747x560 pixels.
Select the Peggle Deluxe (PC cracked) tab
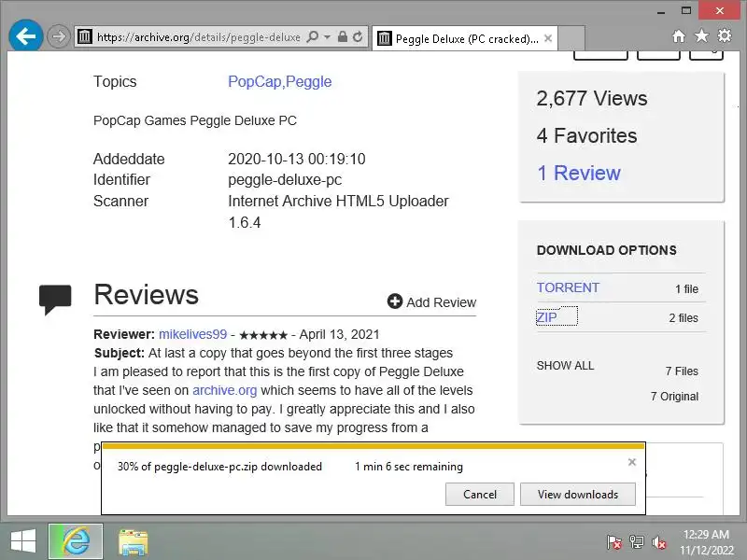pos(466,38)
